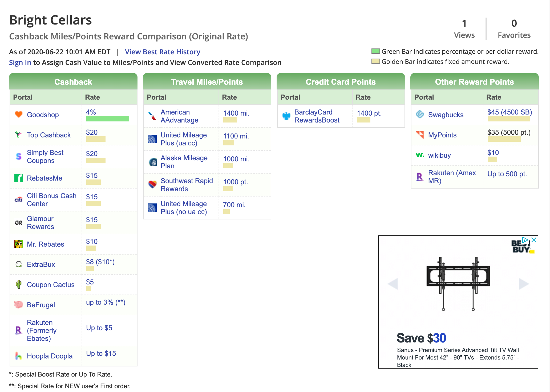Click the 700 mi. United rate
The image size is (550, 392).
pos(234,205)
